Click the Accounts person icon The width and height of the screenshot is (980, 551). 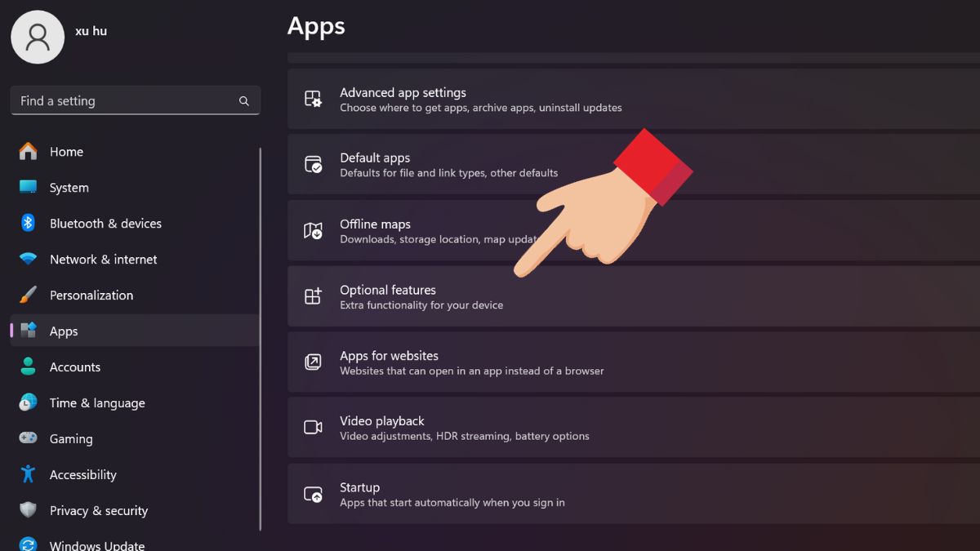pos(28,367)
